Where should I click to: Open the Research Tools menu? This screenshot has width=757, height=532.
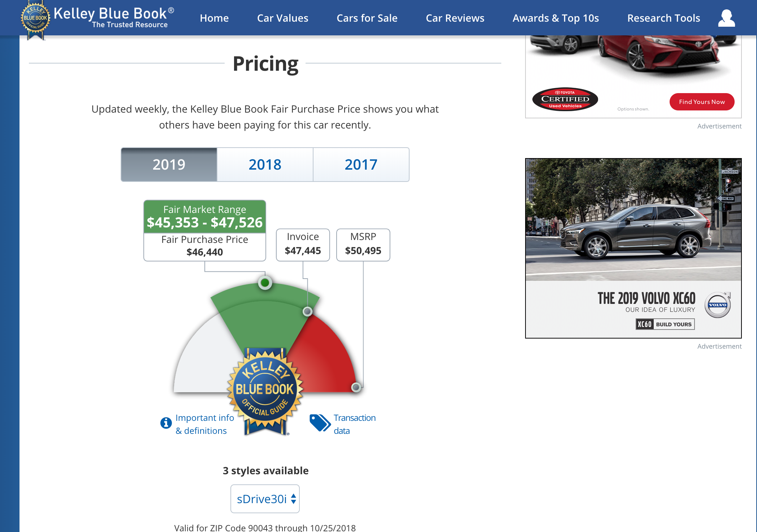[663, 18]
